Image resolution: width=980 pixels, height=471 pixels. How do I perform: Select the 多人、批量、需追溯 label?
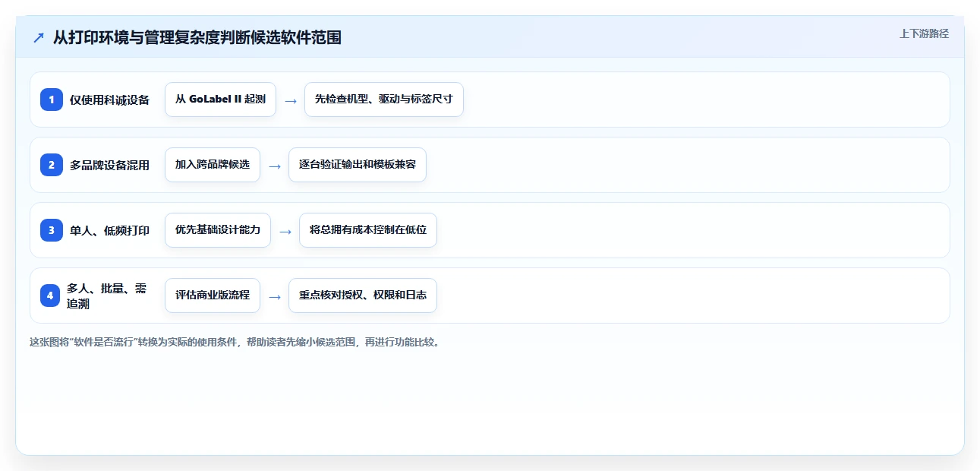tap(107, 296)
